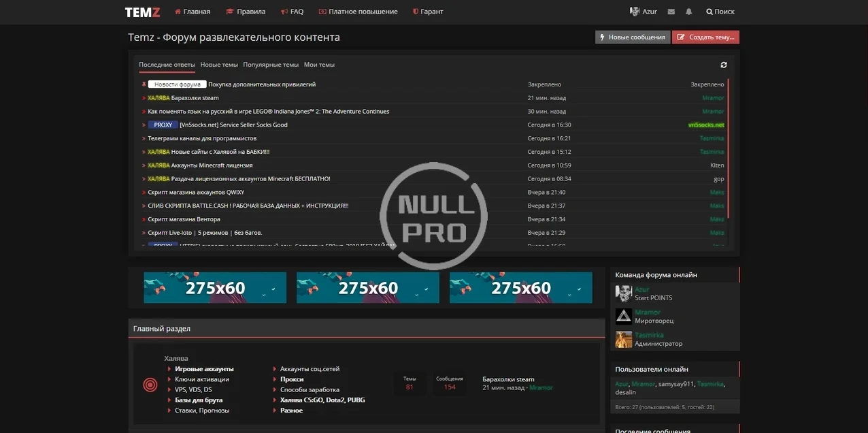Click the last 275x60 banner
Screen dimensions: 868x433
coord(521,287)
